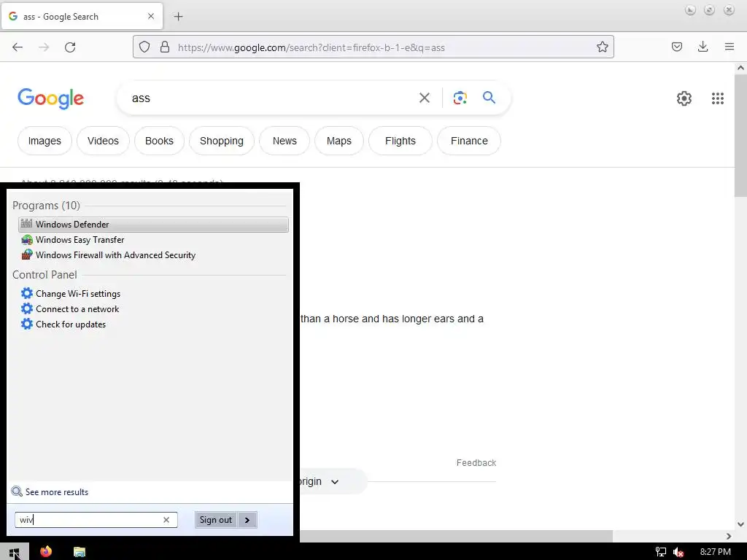Open a new tab with the plus button
Screen dimensions: 747x560
click(178, 17)
